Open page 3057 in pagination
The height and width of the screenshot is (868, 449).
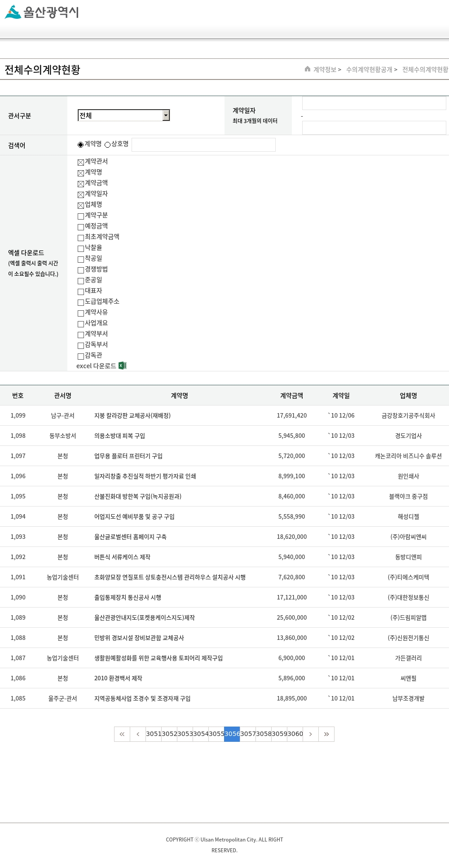click(248, 734)
